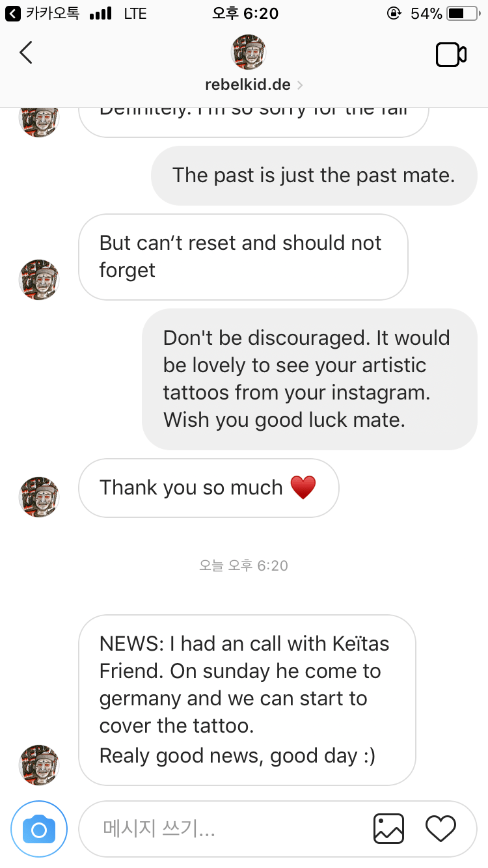Tap the battery indicator in status bar
The image size is (488, 868).
coord(463,13)
